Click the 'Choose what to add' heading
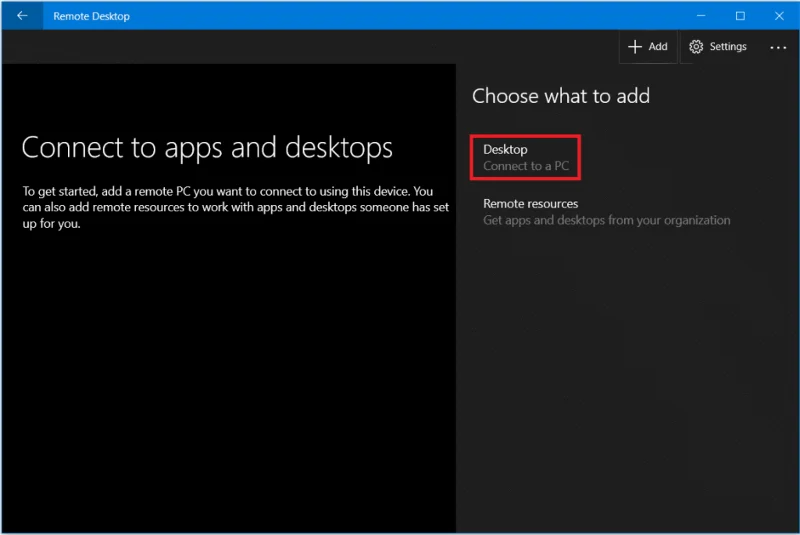The image size is (800, 535). [561, 96]
